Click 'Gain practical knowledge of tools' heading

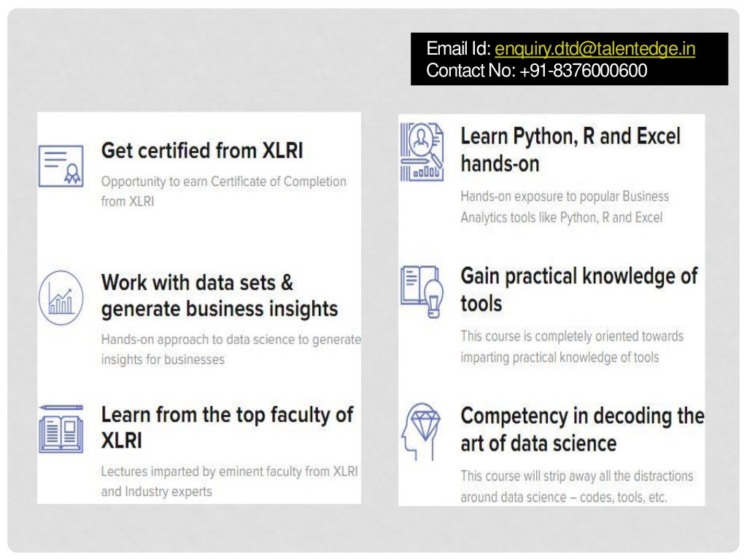(x=578, y=289)
